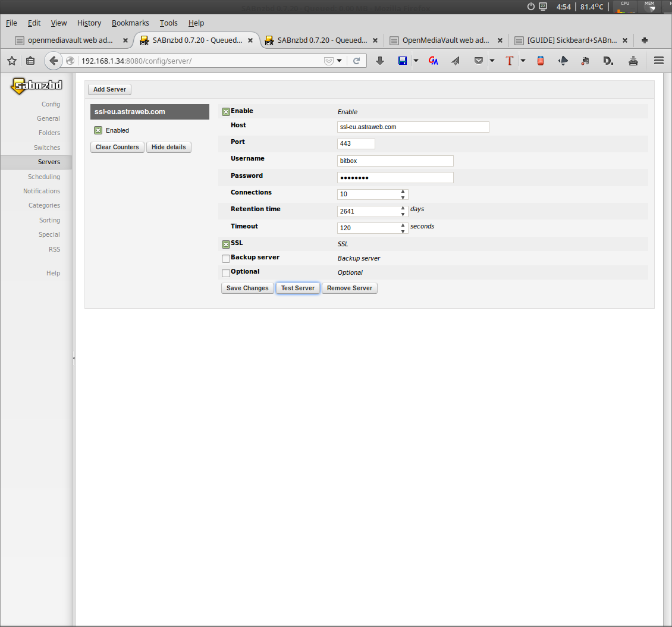Viewport: 672px width, 627px height.
Task: Go to Scheduling in the config sidebar
Action: click(44, 177)
